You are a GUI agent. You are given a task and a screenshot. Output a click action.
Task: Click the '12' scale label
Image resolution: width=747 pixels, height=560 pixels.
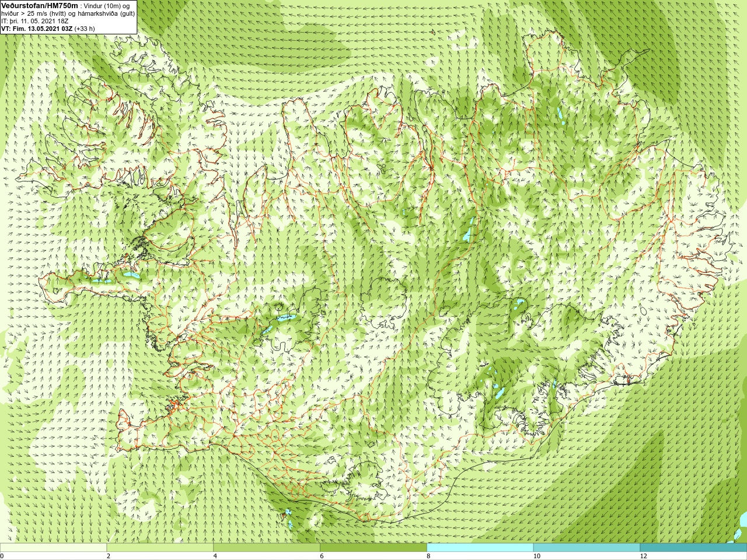pos(644,556)
